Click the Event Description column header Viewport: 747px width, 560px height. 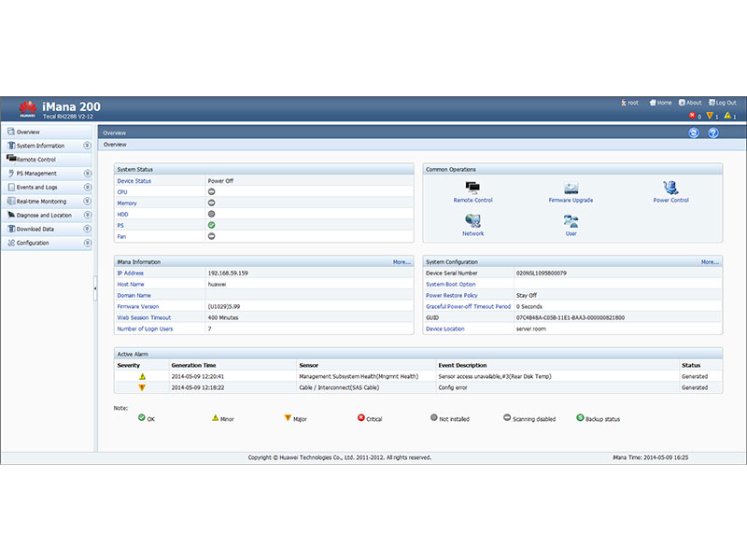[462, 365]
